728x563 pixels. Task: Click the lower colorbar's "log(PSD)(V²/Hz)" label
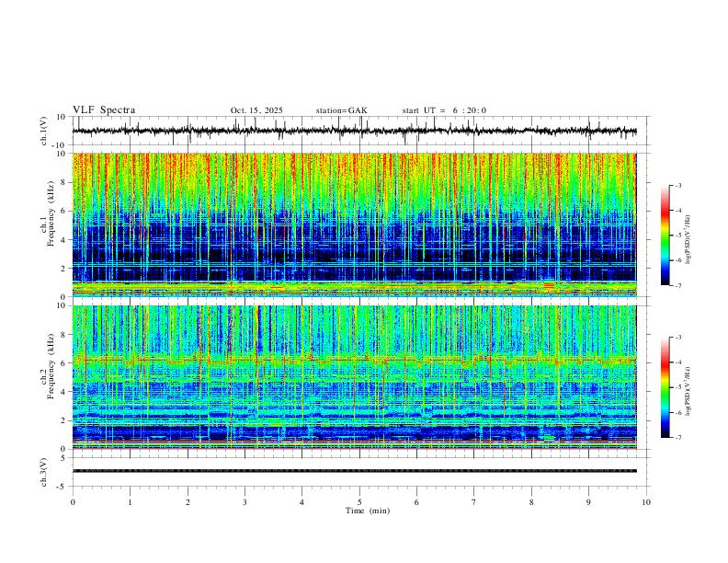(688, 391)
